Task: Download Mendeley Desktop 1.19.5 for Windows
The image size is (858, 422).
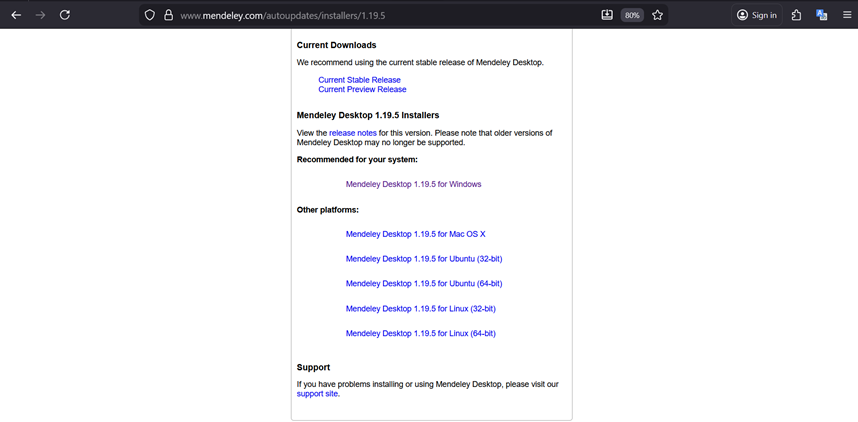Action: click(413, 184)
